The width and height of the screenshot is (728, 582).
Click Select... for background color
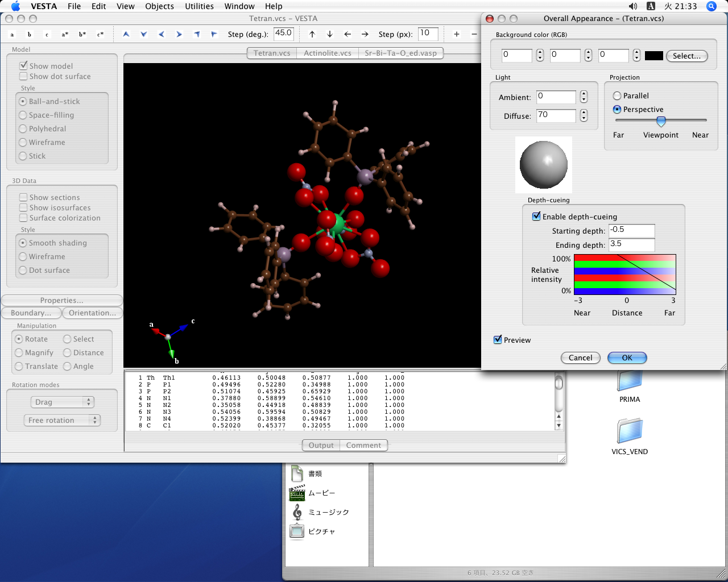point(686,56)
